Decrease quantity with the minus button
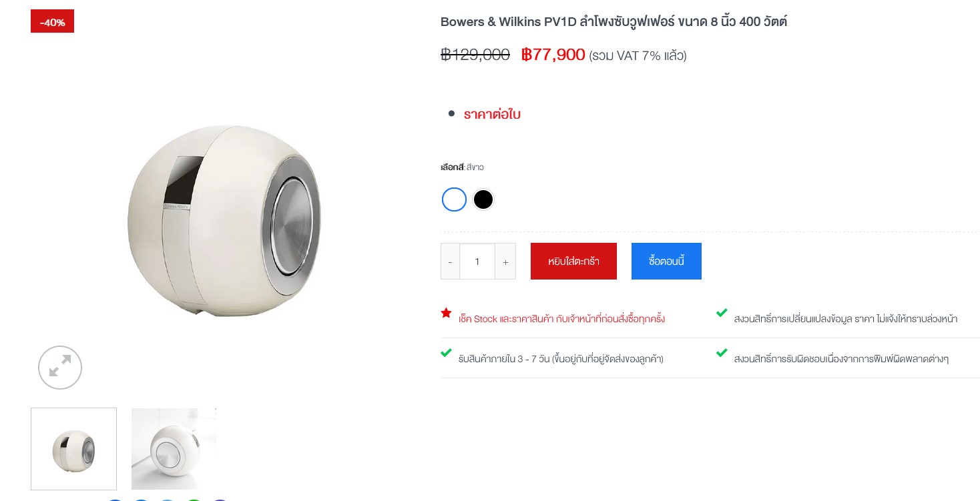The height and width of the screenshot is (501, 980). [x=450, y=262]
